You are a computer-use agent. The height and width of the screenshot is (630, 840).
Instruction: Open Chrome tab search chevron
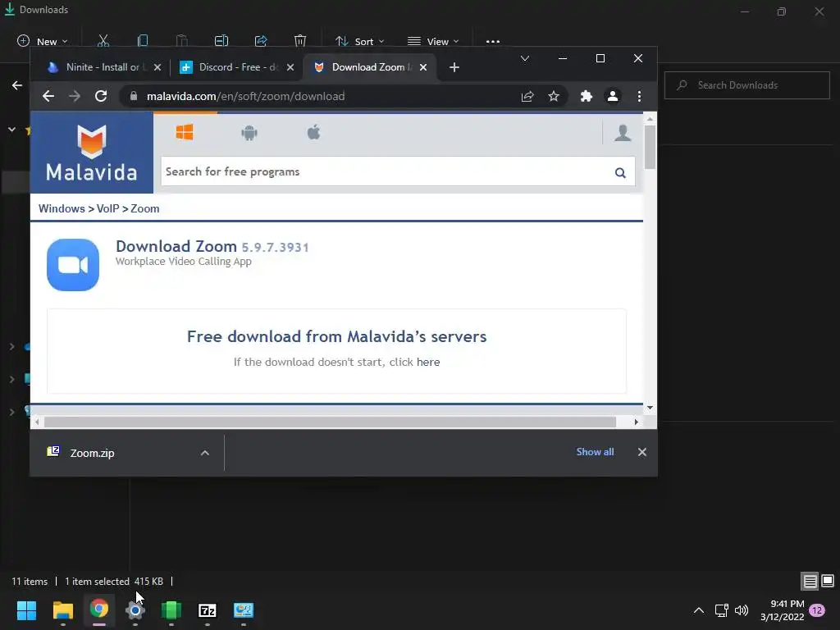point(525,58)
